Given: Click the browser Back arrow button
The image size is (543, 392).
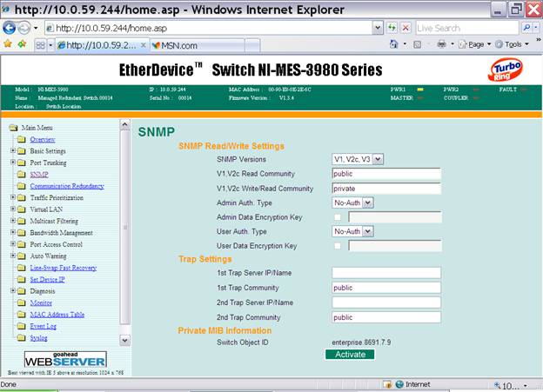Looking at the screenshot, I should (x=10, y=28).
